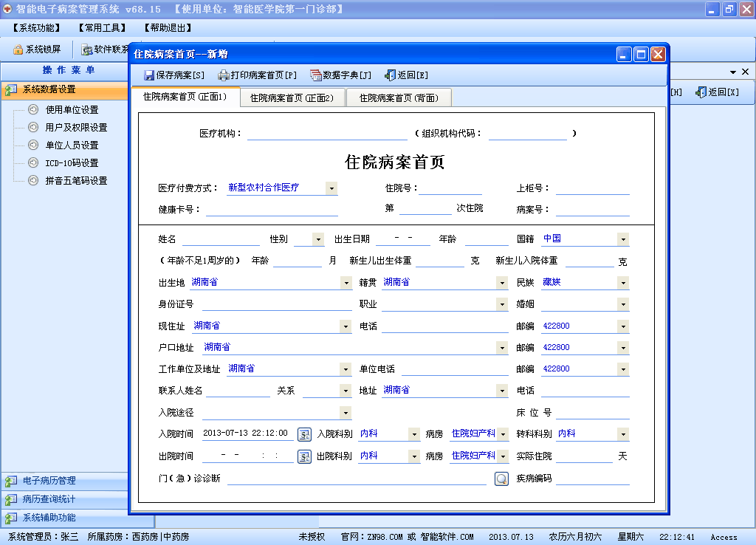
Task: Click the 电话 field beside 现住址
Action: (x=445, y=326)
